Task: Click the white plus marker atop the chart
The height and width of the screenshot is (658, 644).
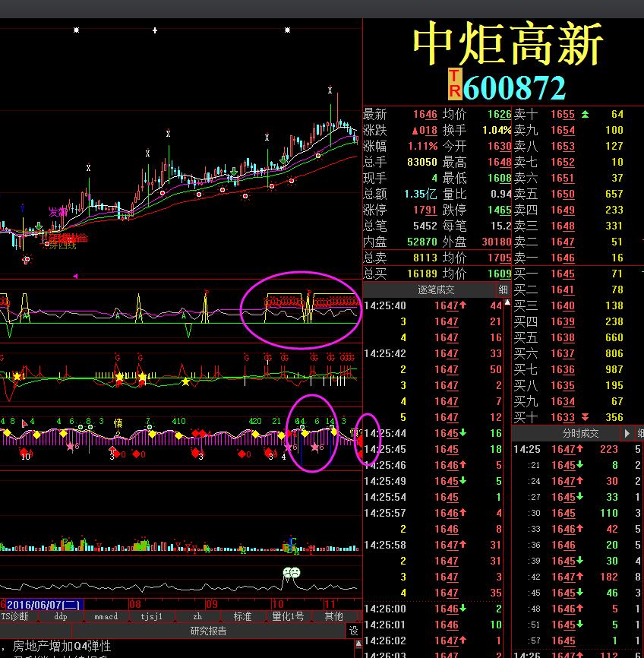Action: tap(155, 30)
